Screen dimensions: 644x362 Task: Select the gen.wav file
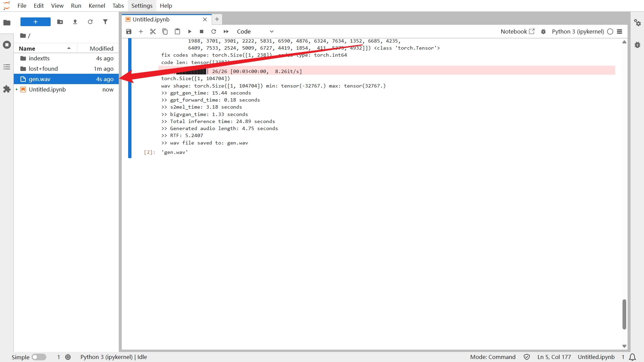click(x=66, y=79)
